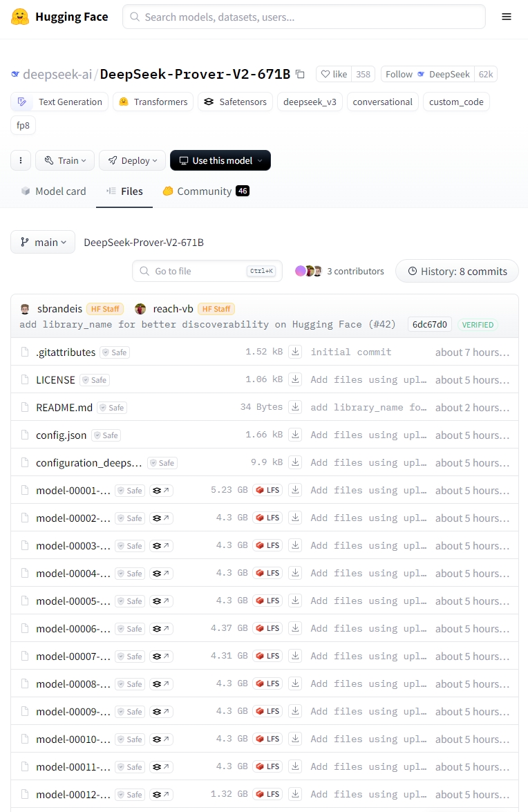Screen dimensions: 528x812
Task: Open reach-vb user profile
Action: click(173, 309)
